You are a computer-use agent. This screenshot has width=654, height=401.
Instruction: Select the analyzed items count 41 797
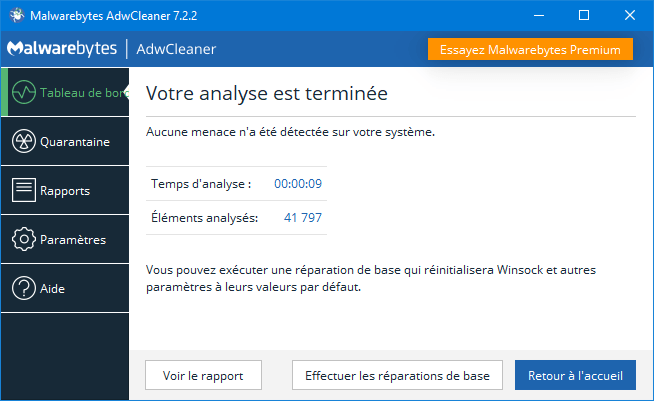[303, 217]
